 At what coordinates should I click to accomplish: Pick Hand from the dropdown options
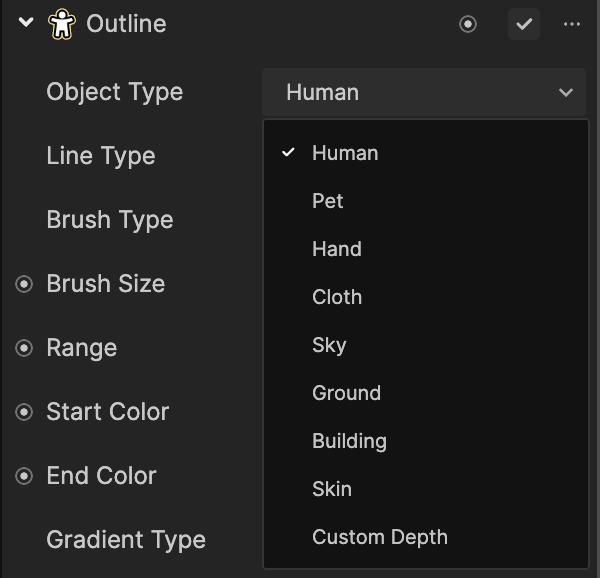click(426, 249)
